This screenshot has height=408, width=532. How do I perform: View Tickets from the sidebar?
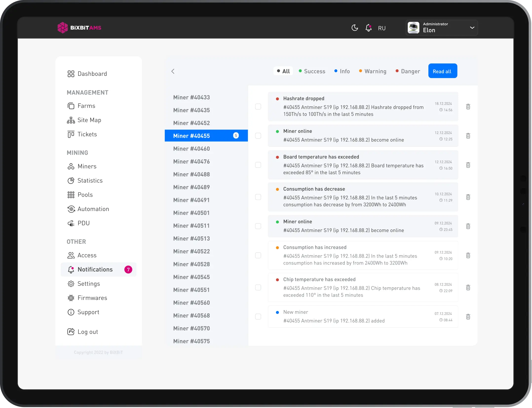coord(87,134)
